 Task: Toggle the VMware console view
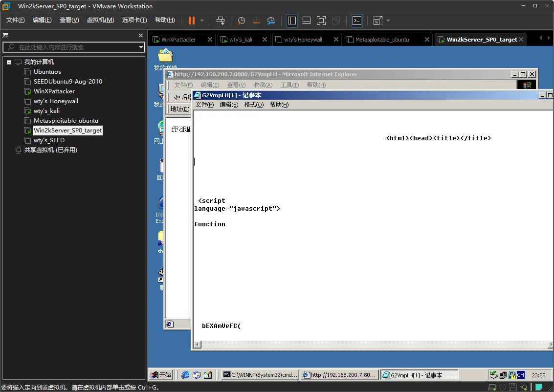tap(357, 21)
